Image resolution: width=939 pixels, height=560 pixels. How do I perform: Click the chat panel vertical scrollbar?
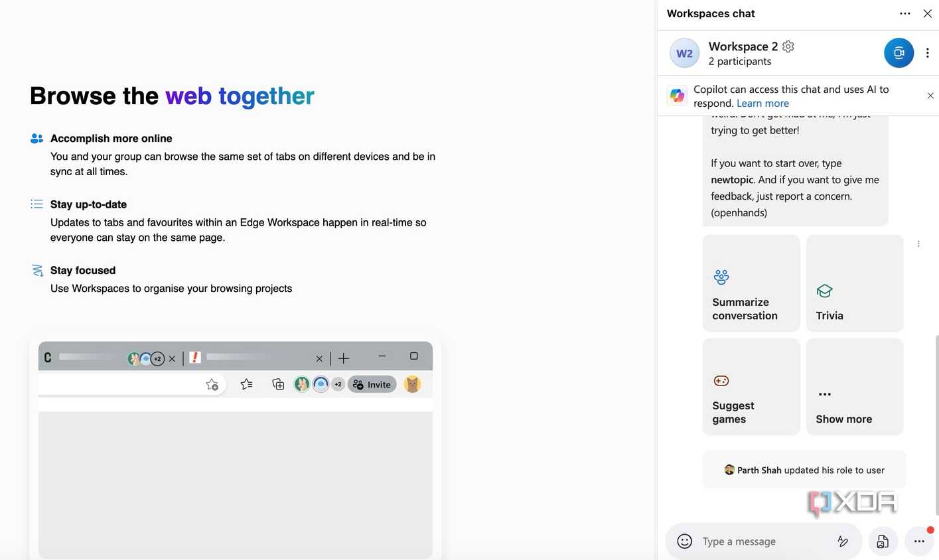coord(936,425)
